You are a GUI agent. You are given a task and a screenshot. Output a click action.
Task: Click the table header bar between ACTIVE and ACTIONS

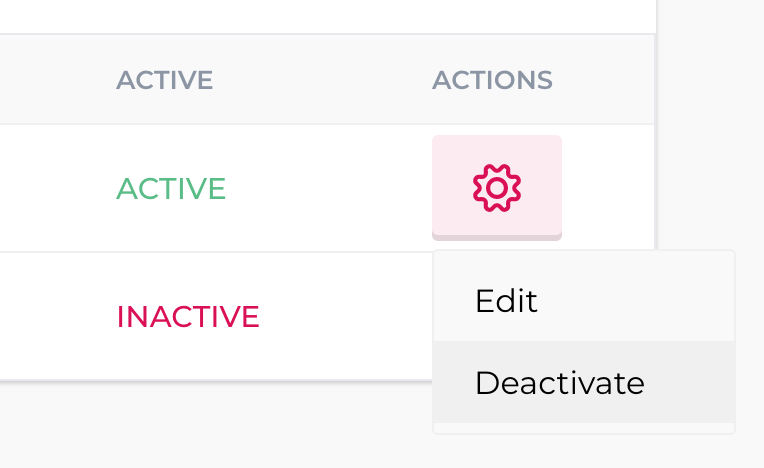(322, 80)
